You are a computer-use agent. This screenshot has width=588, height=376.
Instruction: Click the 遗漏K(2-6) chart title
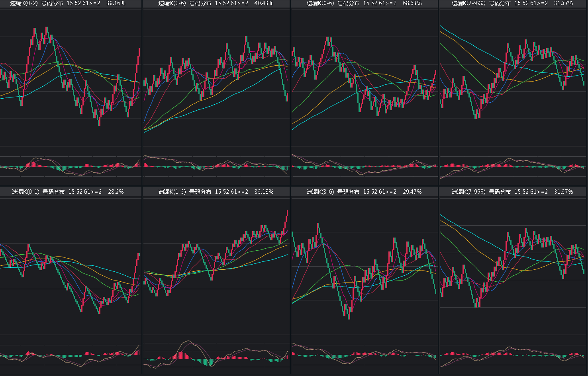(172, 3)
